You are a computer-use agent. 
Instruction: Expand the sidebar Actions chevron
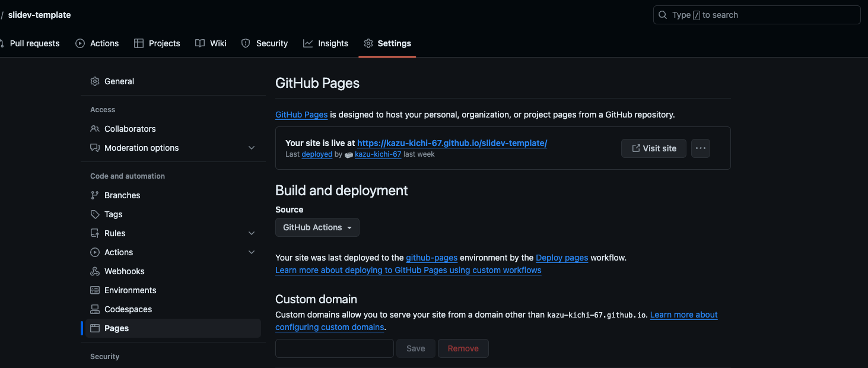252,252
